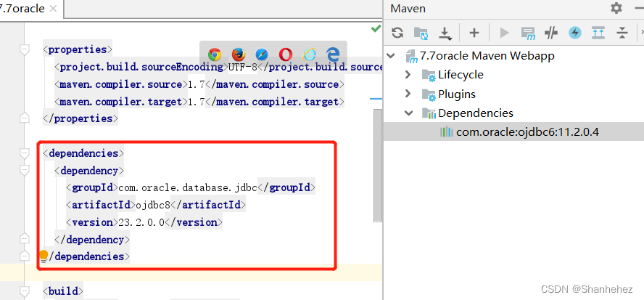Click the Collapse All icon in Maven toolbar
This screenshot has width=644, height=300.
(623, 33)
